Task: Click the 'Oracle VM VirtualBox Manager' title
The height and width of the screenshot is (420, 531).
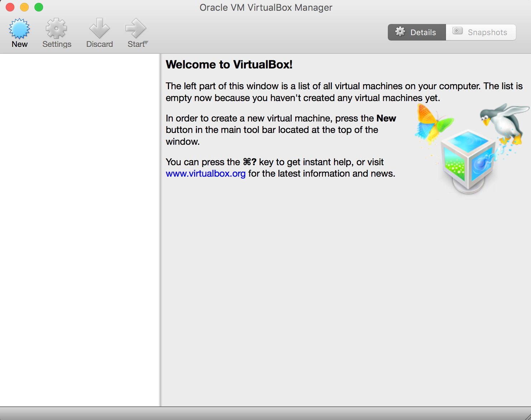Action: [266, 8]
